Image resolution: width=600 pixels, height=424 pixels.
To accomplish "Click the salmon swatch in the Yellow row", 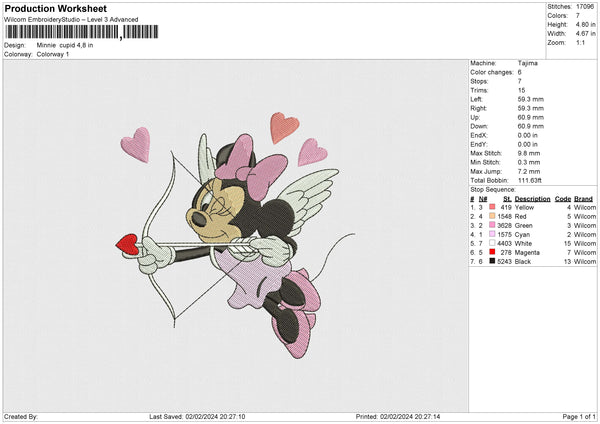I will tap(492, 207).
